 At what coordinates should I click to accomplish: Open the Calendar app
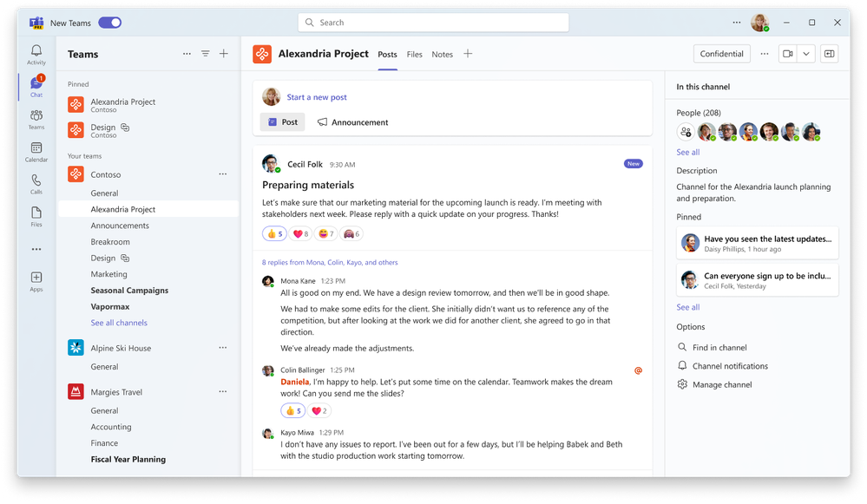coord(36,149)
